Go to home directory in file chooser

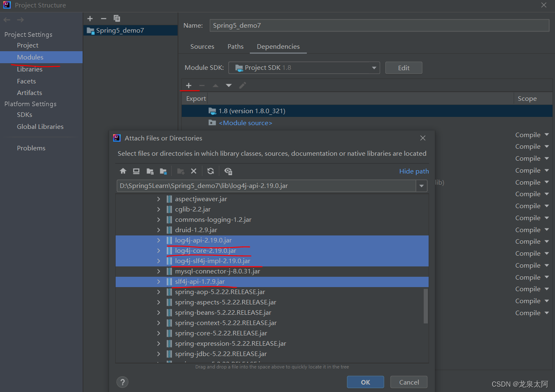(x=123, y=171)
